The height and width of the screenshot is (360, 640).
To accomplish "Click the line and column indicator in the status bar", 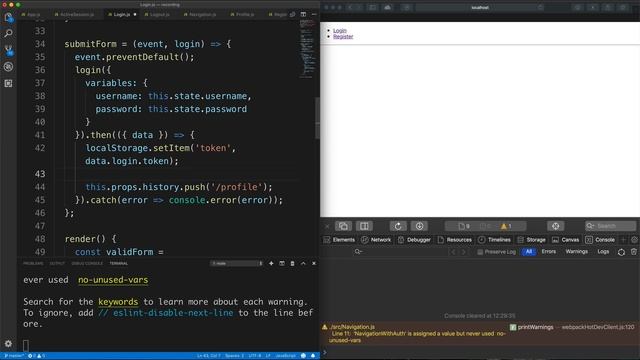I will (x=208, y=356).
